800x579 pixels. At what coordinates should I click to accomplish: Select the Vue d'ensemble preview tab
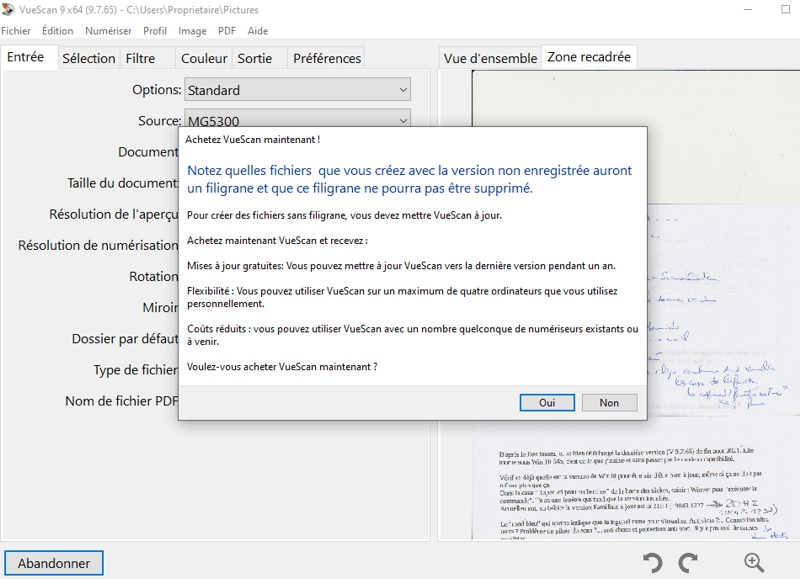pos(490,58)
